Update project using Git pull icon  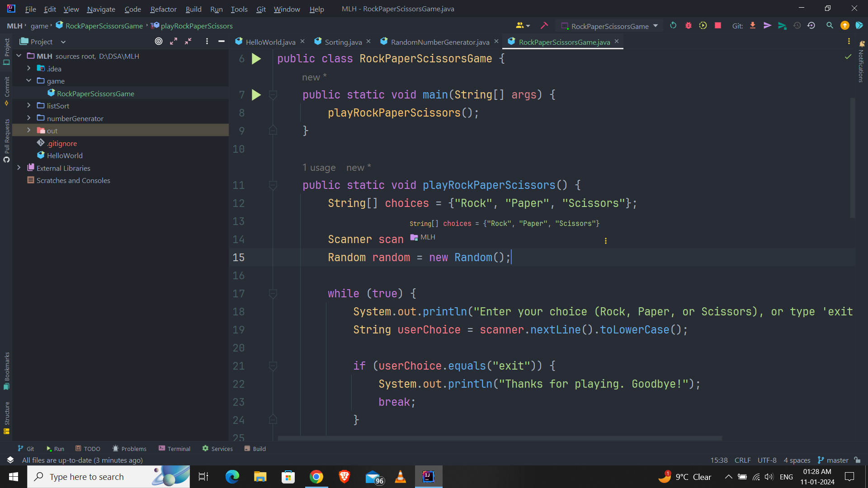tap(752, 26)
